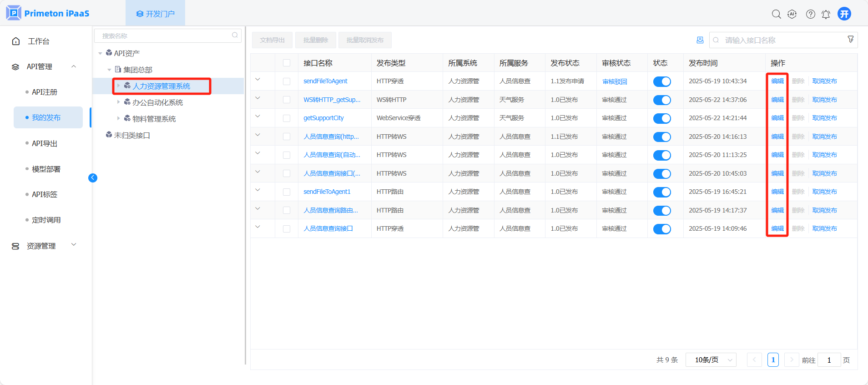
Task: Open the AI assistant icon
Action: click(x=792, y=14)
